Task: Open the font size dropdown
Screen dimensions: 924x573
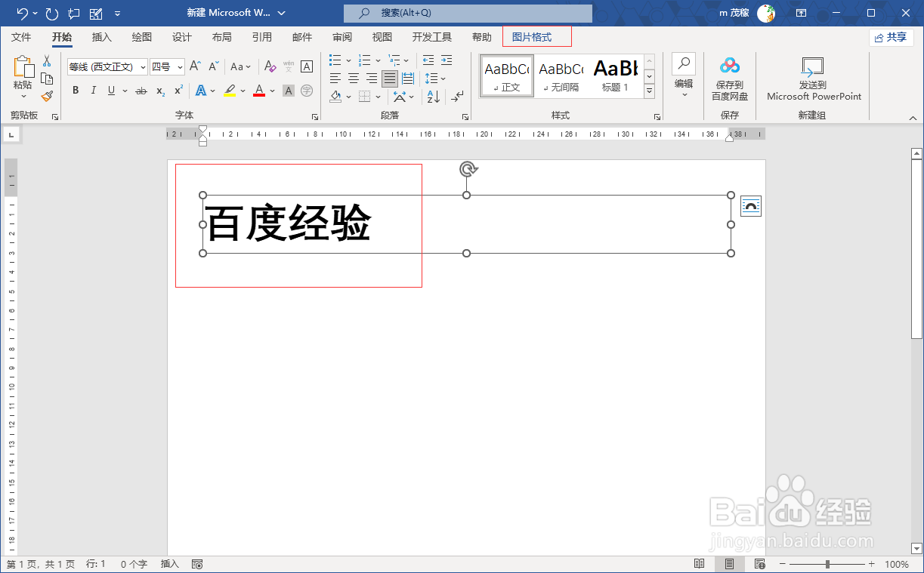Action: (180, 67)
